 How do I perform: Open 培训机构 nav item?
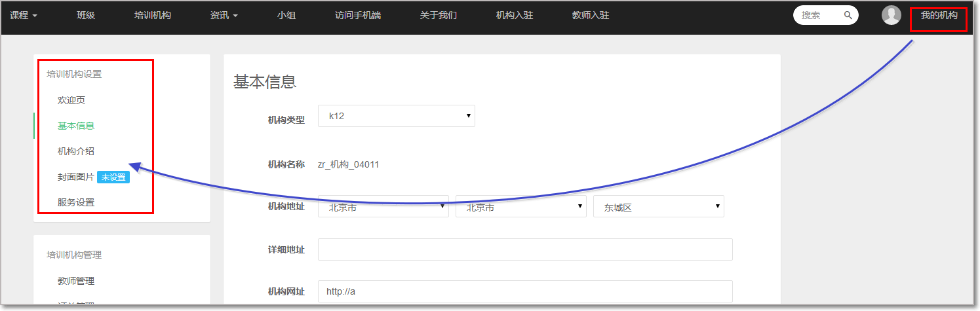point(153,15)
